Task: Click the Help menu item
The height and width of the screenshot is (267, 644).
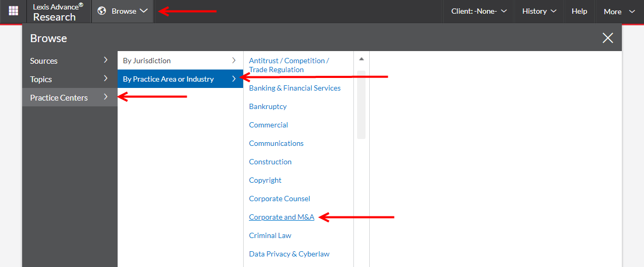Action: coord(580,11)
